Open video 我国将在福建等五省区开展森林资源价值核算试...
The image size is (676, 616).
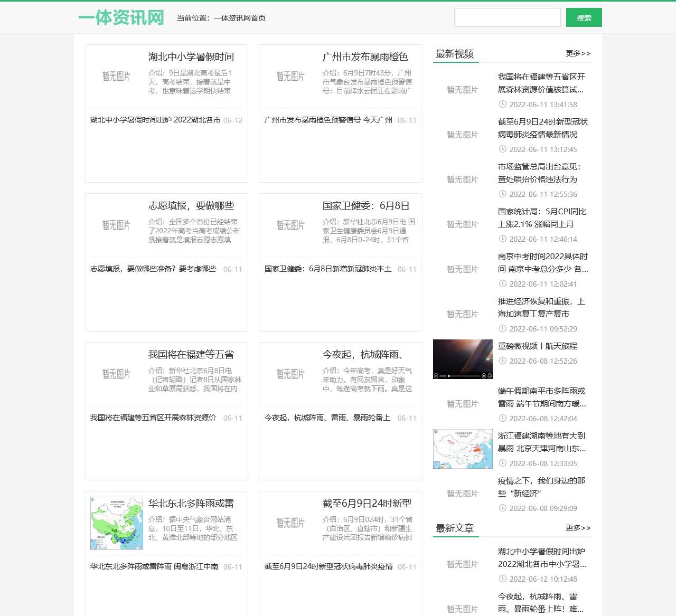coord(542,83)
